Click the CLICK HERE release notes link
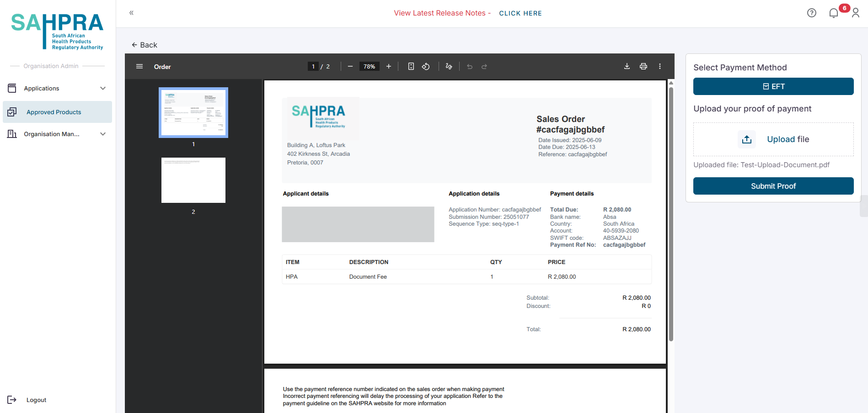 (520, 13)
